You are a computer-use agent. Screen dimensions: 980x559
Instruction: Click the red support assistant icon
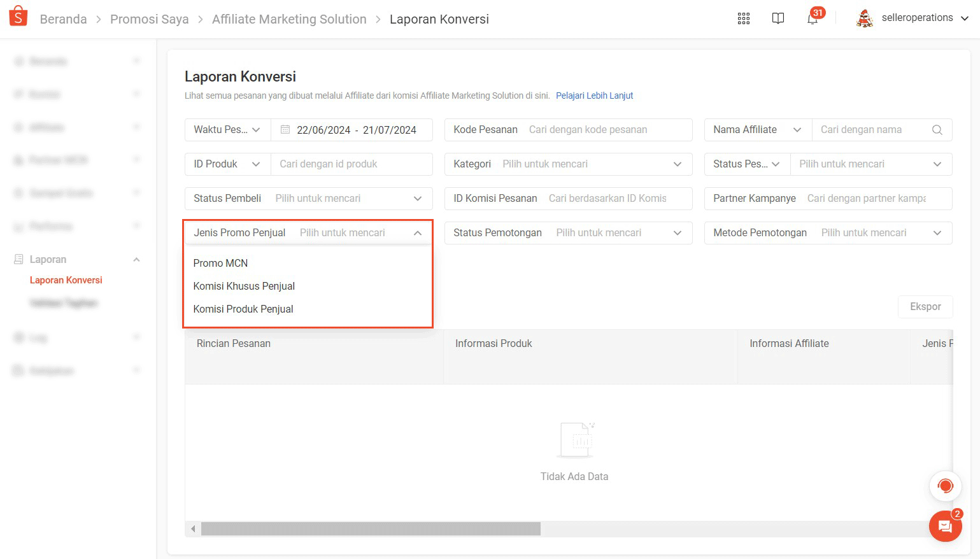point(945,486)
